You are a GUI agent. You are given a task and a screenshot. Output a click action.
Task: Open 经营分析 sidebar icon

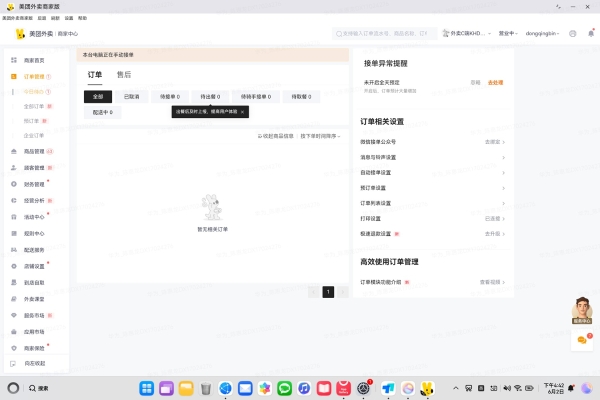[14, 200]
